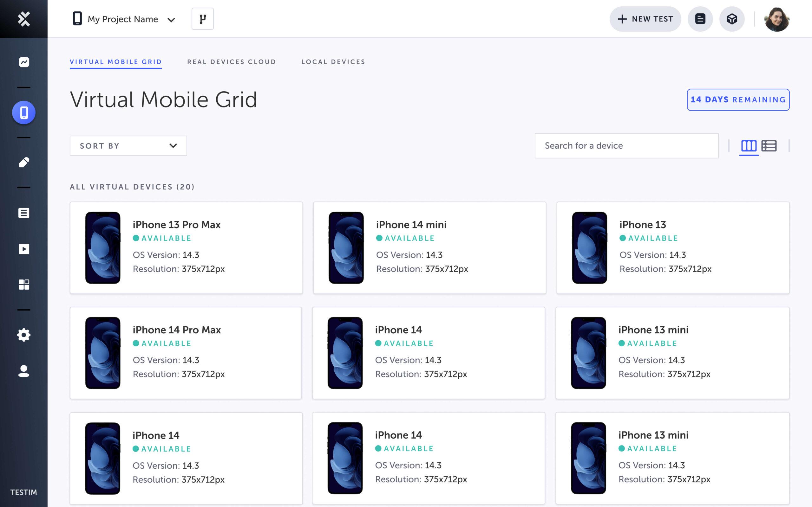812x507 pixels.
Task: Click the Search for a device field
Action: 626,145
